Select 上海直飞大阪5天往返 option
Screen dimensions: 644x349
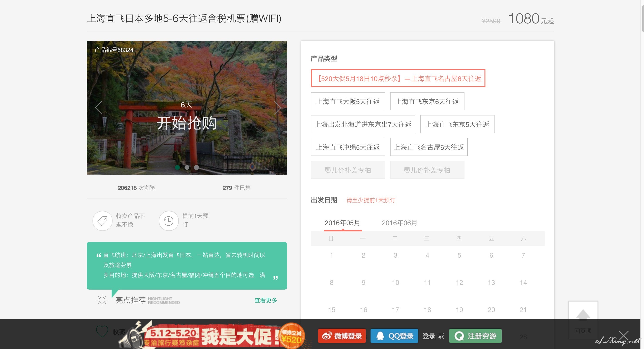click(348, 101)
